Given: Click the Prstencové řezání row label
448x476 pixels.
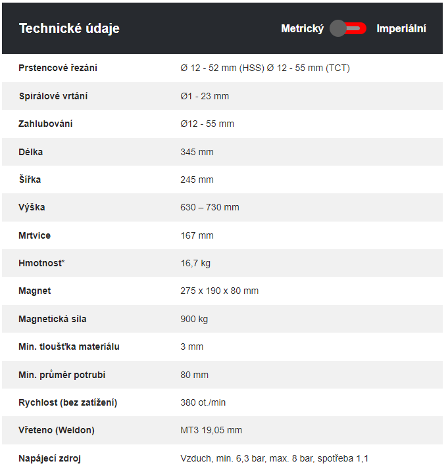Looking at the screenshot, I should click(x=58, y=68).
